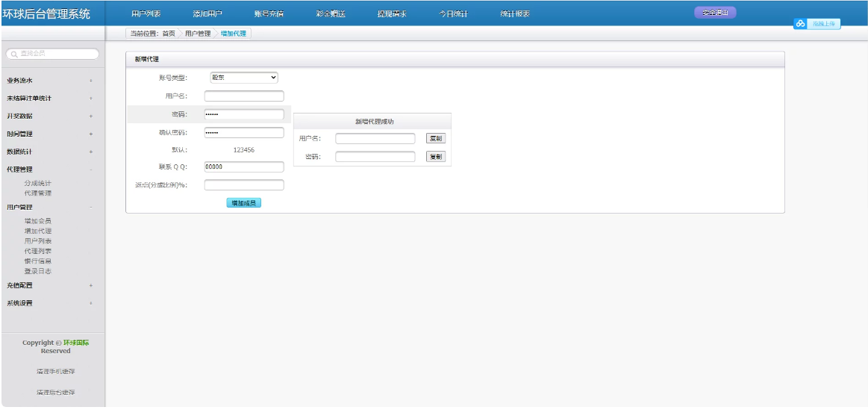Collapse the 代理管理 sidebar section
This screenshot has width=868, height=410.
90,170
